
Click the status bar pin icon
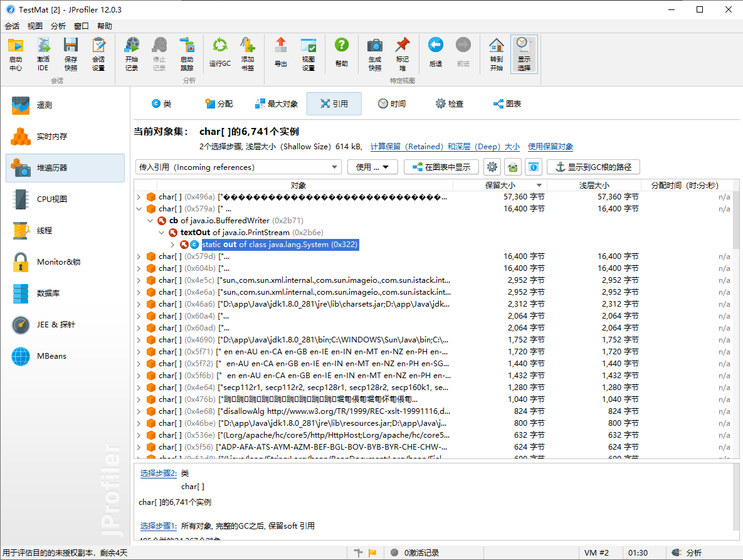pyautogui.click(x=358, y=552)
